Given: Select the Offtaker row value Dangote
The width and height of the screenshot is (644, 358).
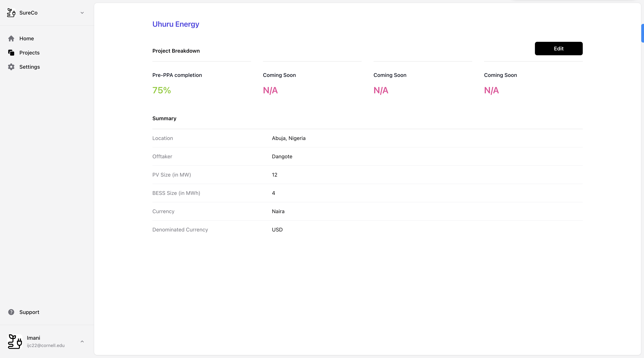Looking at the screenshot, I should tap(282, 156).
